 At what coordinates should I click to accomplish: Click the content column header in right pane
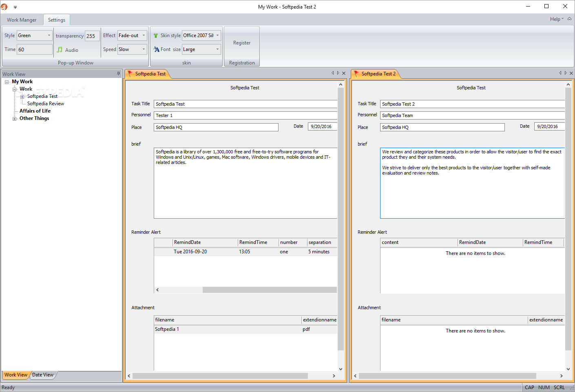pos(419,242)
